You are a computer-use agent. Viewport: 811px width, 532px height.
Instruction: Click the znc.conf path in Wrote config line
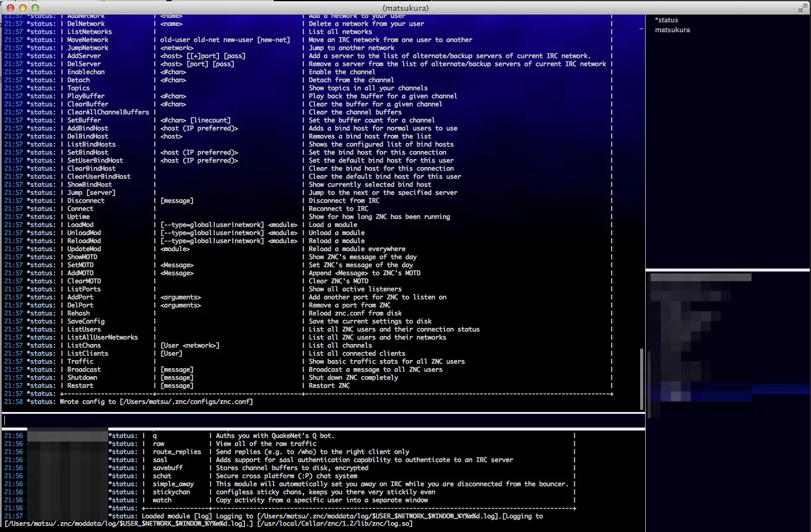click(x=186, y=402)
